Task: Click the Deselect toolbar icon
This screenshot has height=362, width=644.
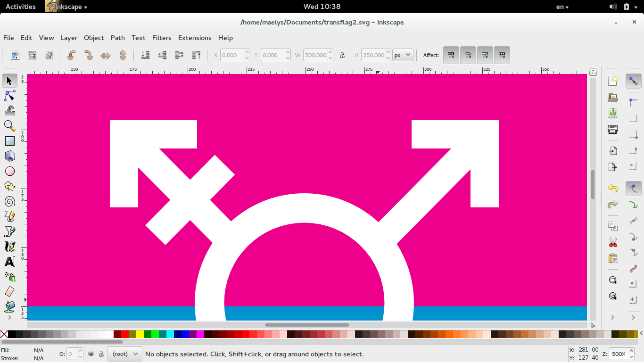Action: 49,55
